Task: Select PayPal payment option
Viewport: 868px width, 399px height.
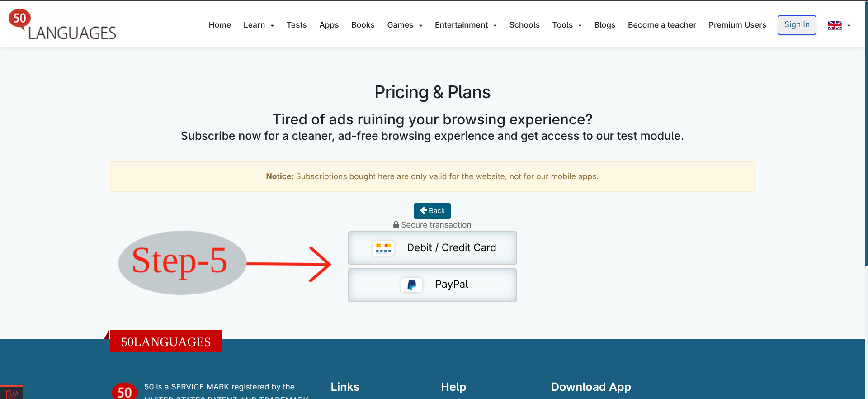Action: [432, 285]
